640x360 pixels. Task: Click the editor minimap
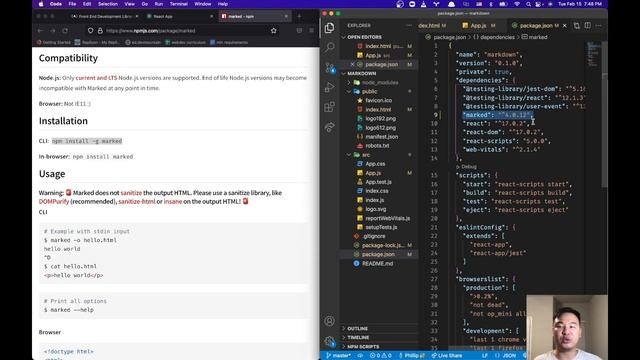(x=593, y=53)
